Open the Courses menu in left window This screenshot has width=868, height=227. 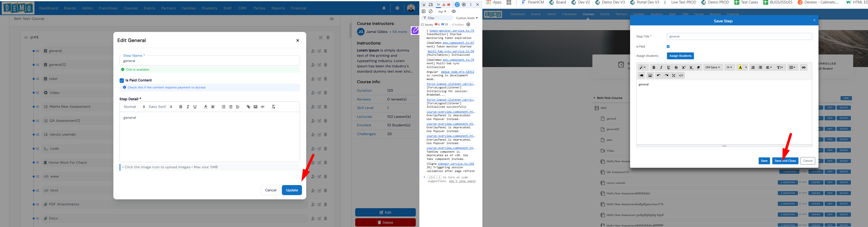pos(130,8)
